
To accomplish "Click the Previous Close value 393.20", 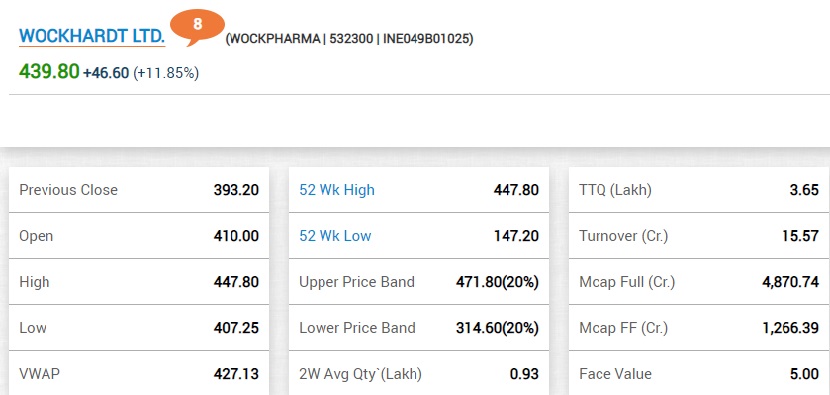I will coord(236,190).
